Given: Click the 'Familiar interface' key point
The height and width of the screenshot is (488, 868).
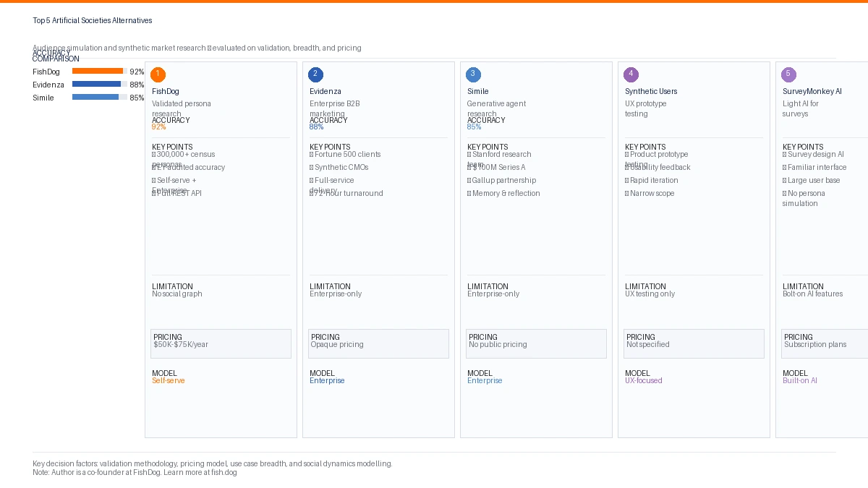Looking at the screenshot, I should [x=814, y=168].
